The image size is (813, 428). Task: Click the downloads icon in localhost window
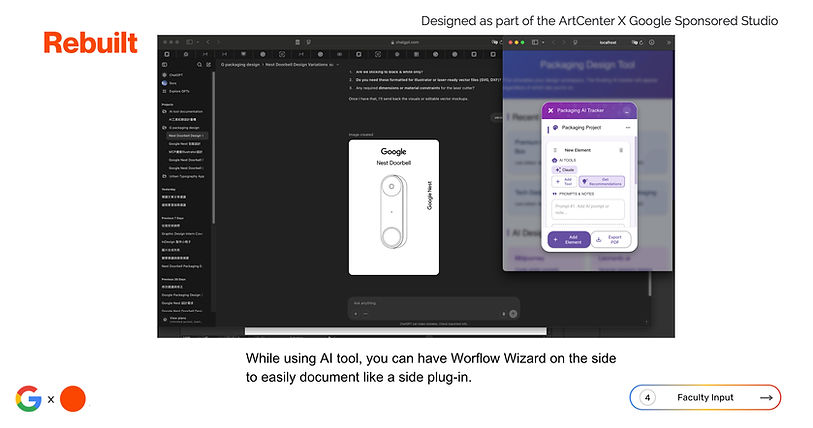pos(652,43)
